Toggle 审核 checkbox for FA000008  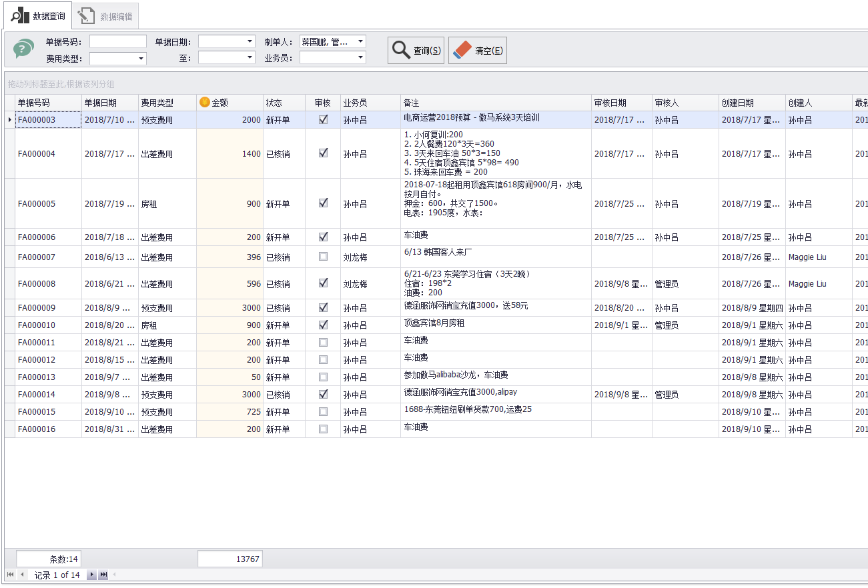point(324,283)
